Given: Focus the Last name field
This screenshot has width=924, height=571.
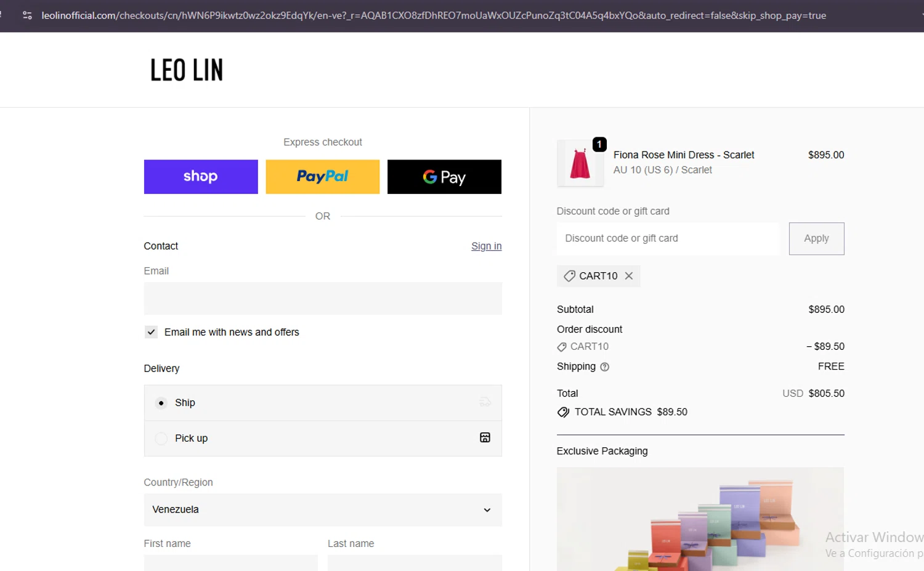Looking at the screenshot, I should coord(415,563).
